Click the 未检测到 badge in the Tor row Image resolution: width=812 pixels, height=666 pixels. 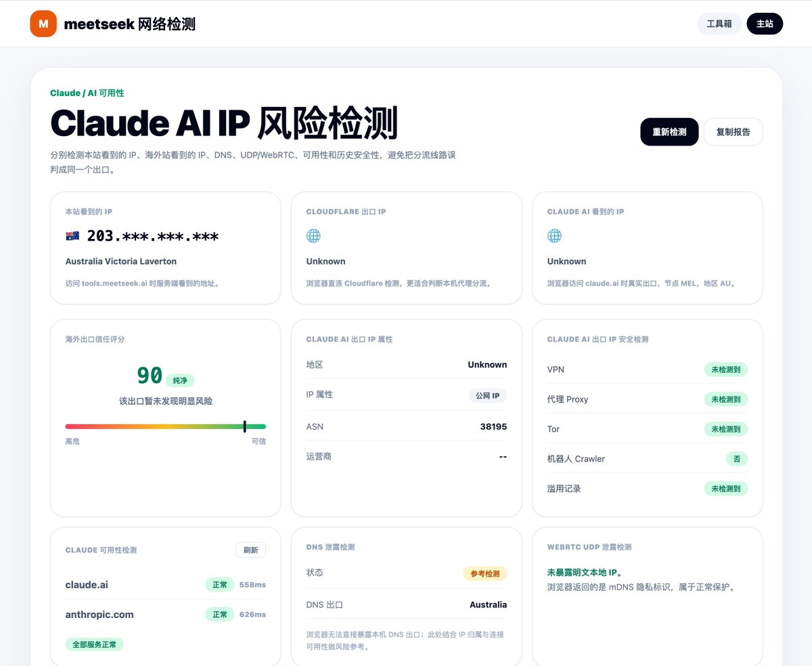pyautogui.click(x=725, y=429)
